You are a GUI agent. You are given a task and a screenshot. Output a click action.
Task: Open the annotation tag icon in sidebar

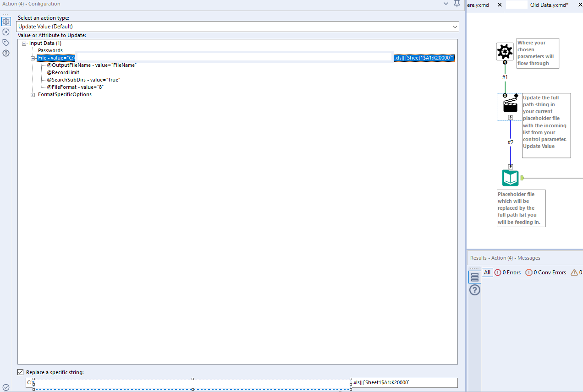click(x=6, y=42)
